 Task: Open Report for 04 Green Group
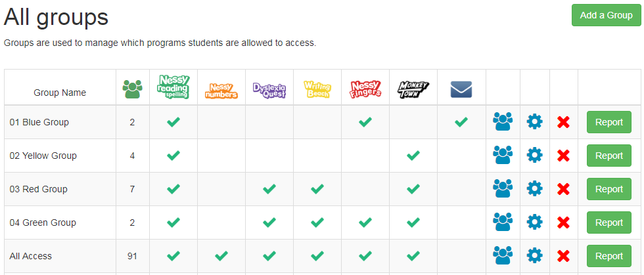[609, 222]
